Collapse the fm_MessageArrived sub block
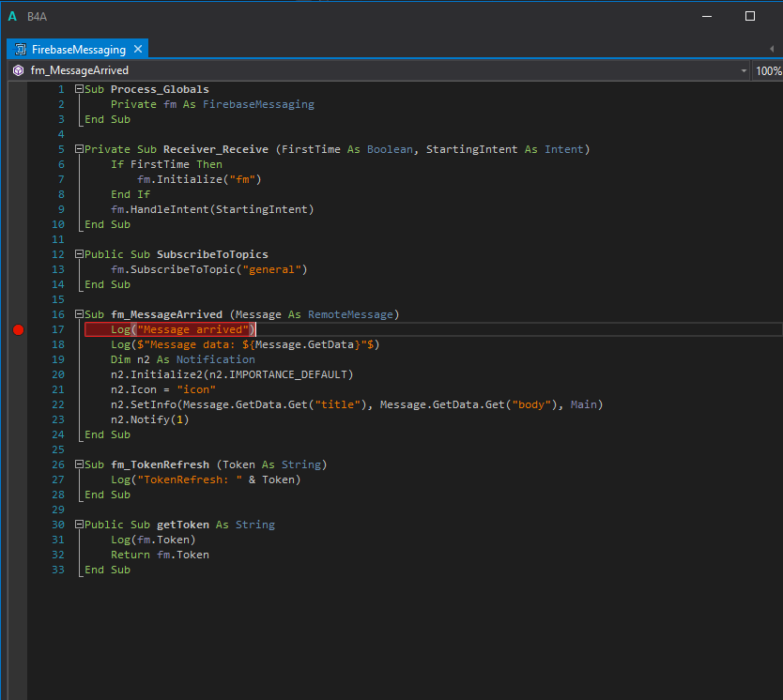Image resolution: width=783 pixels, height=700 pixels. 80,314
